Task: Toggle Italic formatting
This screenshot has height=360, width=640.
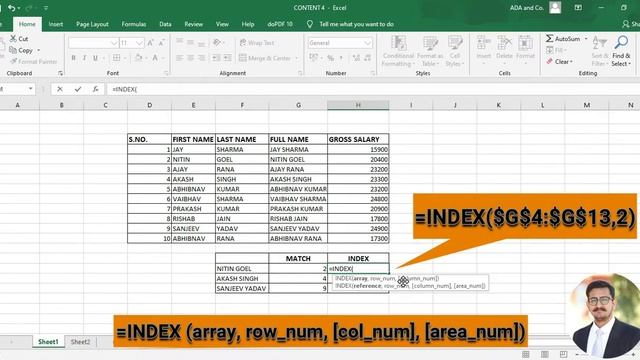Action: coord(84,58)
